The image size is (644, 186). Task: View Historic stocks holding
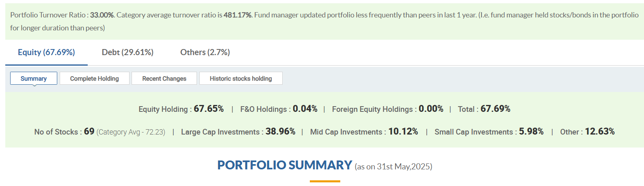click(241, 78)
